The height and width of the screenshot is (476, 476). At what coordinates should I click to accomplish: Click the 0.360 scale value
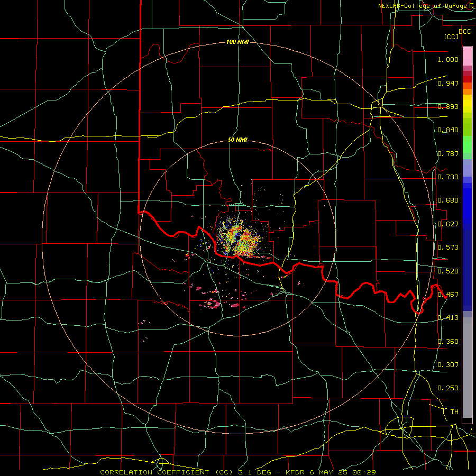pyautogui.click(x=448, y=342)
